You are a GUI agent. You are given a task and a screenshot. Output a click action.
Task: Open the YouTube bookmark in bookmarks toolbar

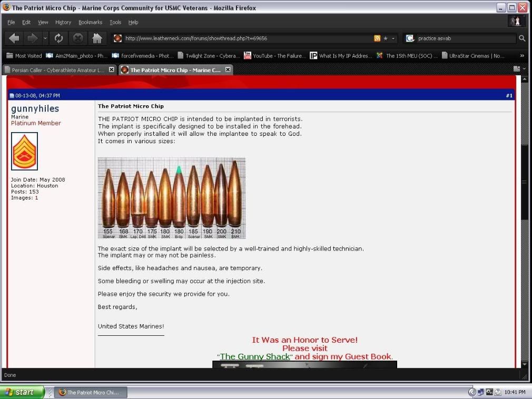pyautogui.click(x=274, y=55)
